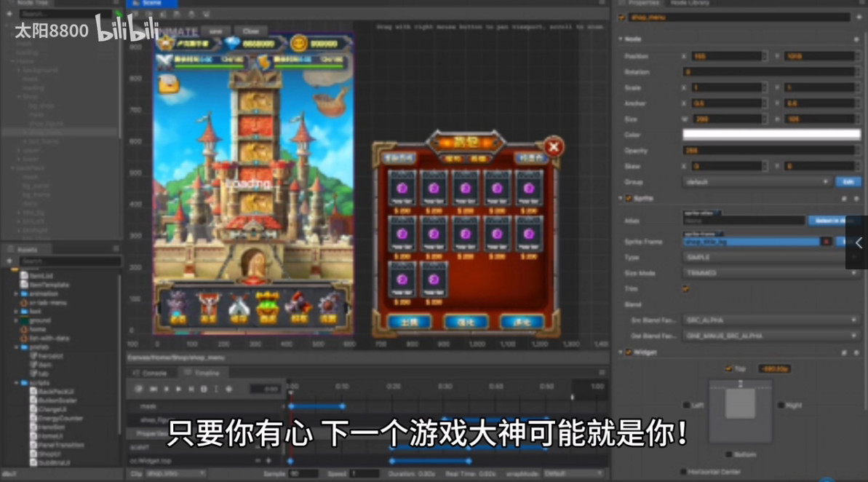Clear the Sprite Frame with the red X
Image resolution: width=868 pixels, height=482 pixels.
point(827,242)
